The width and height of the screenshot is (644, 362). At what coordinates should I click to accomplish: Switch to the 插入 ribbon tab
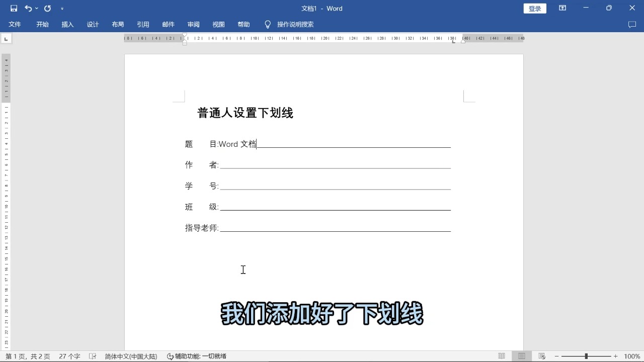pos(67,24)
